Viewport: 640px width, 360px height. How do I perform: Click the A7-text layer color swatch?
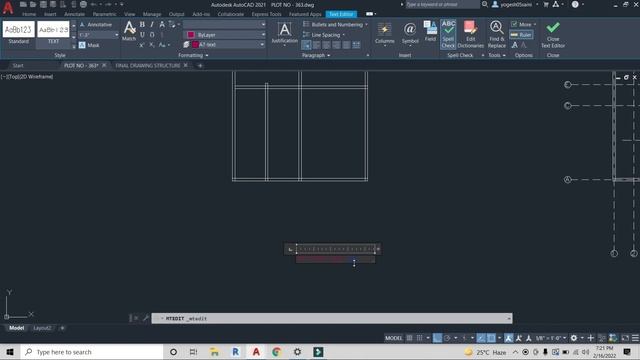pyautogui.click(x=195, y=44)
